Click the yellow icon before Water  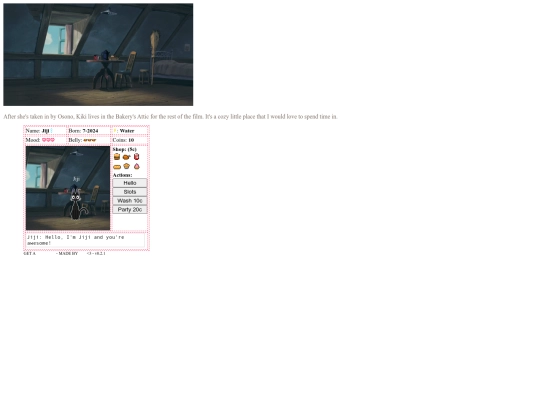point(115,131)
